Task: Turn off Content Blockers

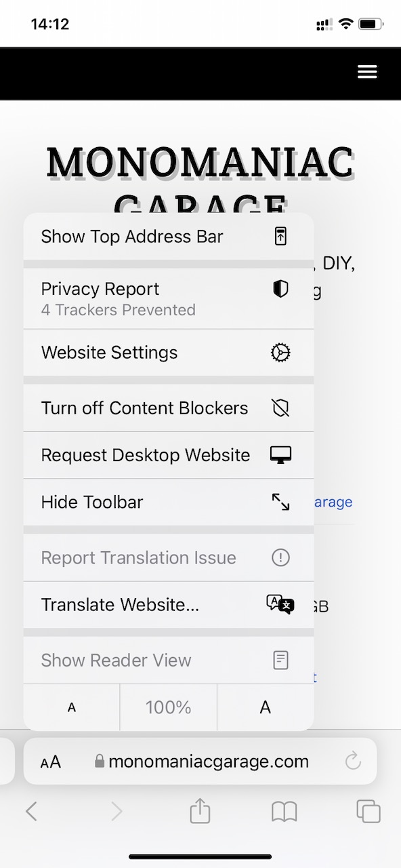Action: click(x=169, y=408)
